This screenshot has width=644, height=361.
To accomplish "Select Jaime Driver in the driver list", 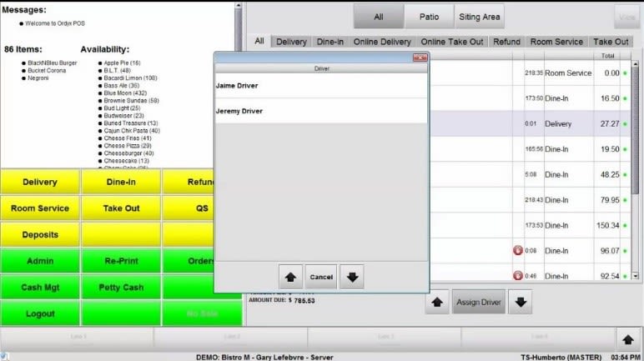I will (x=321, y=85).
